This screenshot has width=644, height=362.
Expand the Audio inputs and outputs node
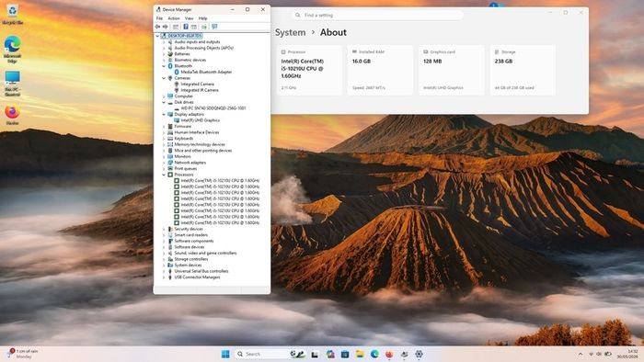[164, 42]
